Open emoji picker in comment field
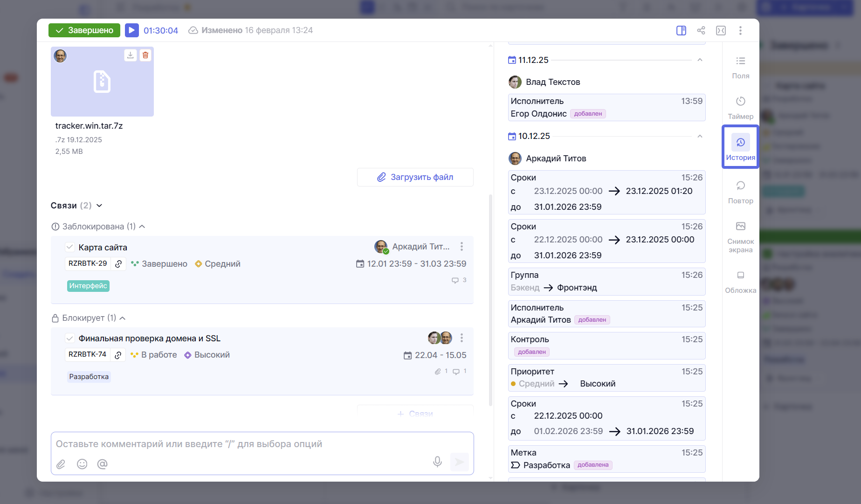 point(82,464)
